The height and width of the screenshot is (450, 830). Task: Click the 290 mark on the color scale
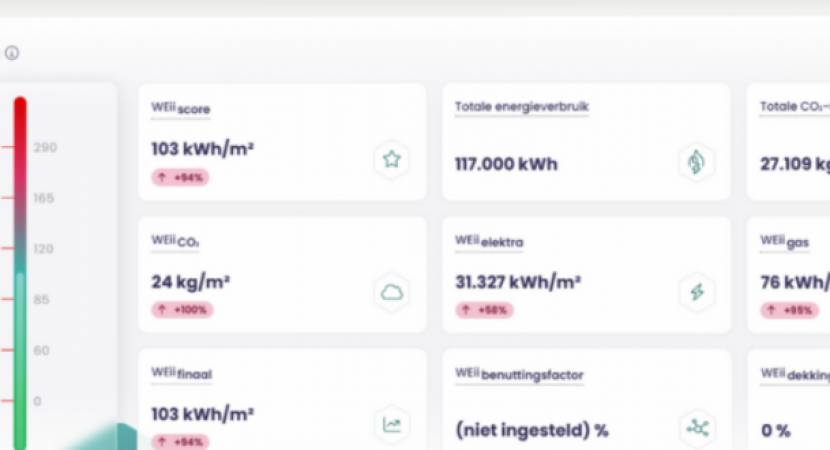(44, 147)
